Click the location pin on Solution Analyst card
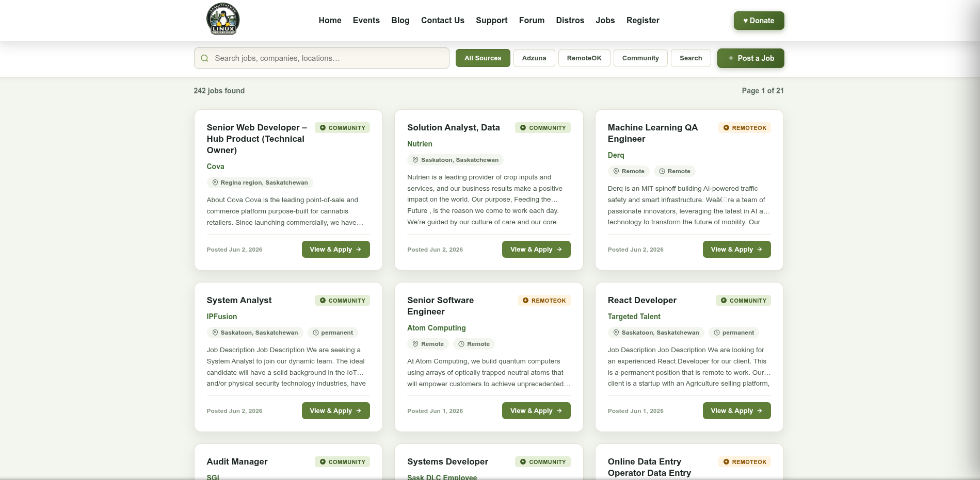This screenshot has width=980, height=480. tap(415, 160)
